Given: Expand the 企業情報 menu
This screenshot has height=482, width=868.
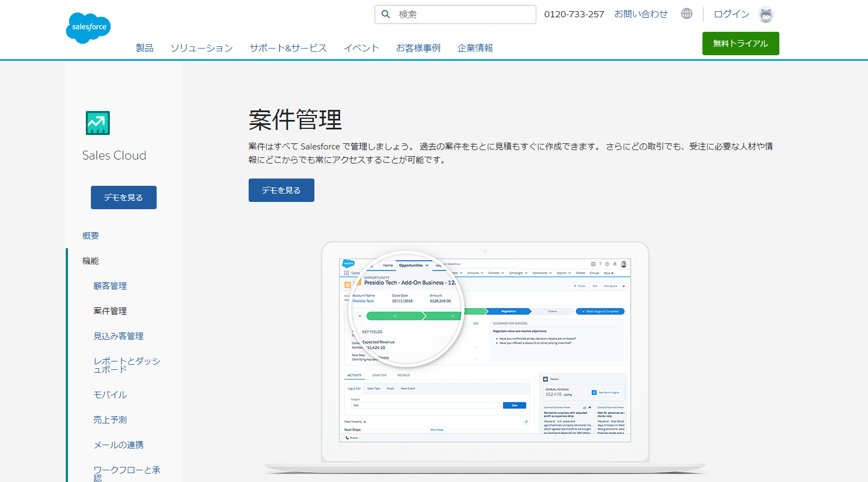Looking at the screenshot, I should [475, 48].
